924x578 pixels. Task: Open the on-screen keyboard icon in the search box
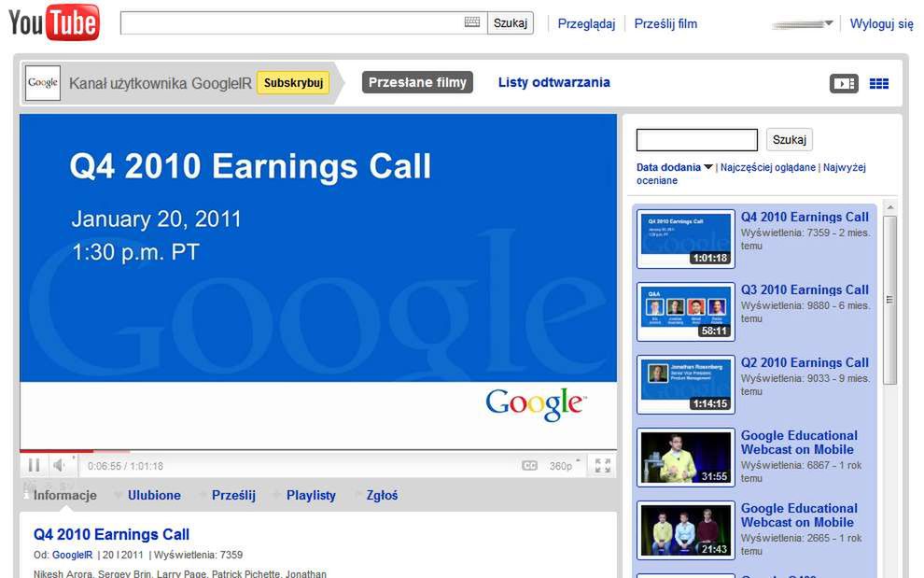coord(472,22)
